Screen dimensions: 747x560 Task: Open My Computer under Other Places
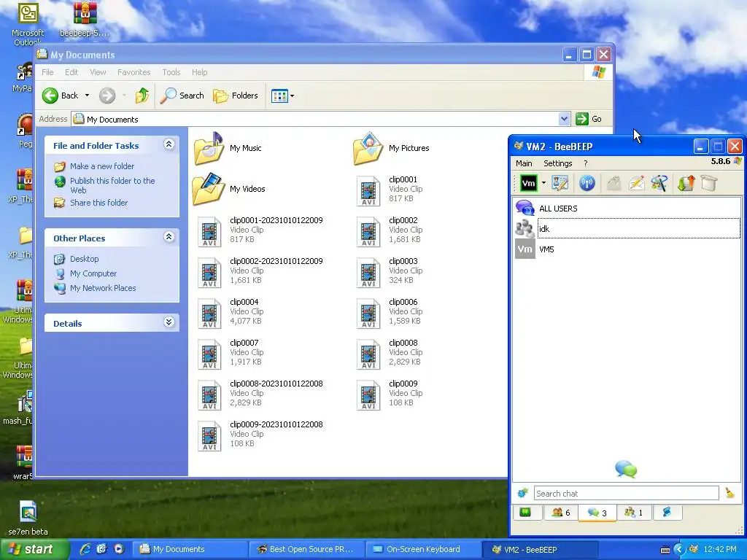pyautogui.click(x=93, y=274)
